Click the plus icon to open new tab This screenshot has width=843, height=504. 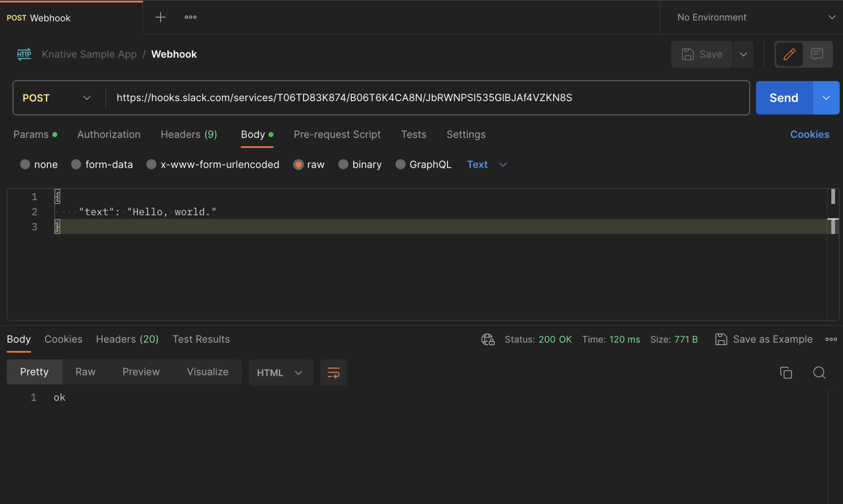(160, 17)
